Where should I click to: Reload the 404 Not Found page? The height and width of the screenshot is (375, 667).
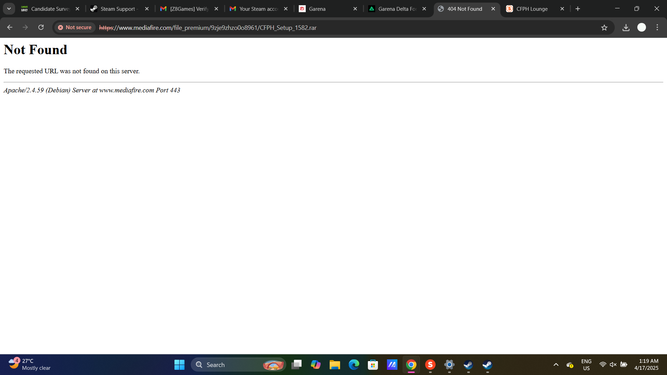41,27
